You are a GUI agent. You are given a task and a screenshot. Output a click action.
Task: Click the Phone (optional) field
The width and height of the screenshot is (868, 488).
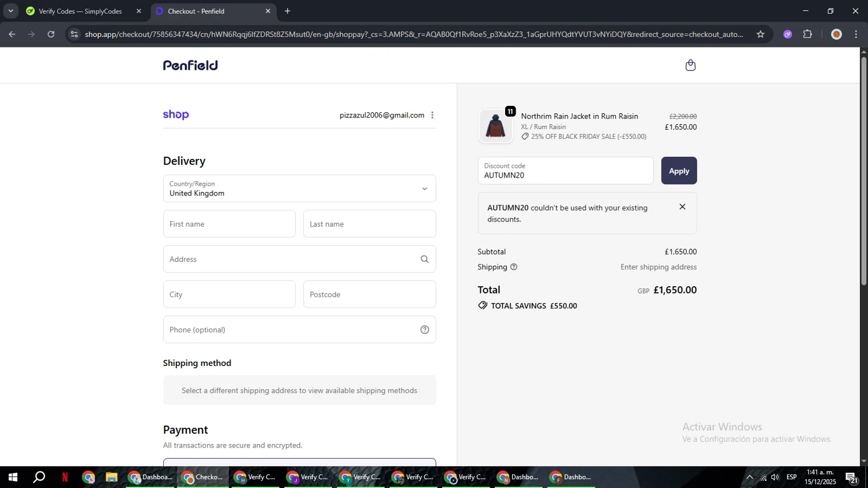[x=299, y=330]
